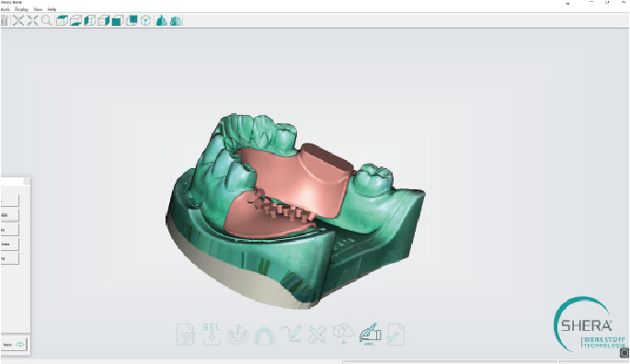The width and height of the screenshot is (630, 364).
Task: Switch to top view cube icon
Action: click(x=62, y=20)
